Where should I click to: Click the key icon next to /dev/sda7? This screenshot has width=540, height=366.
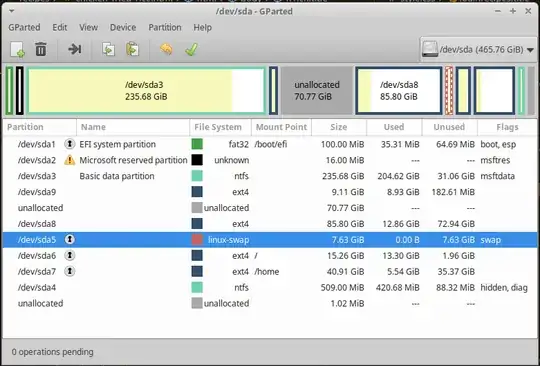tap(70, 271)
